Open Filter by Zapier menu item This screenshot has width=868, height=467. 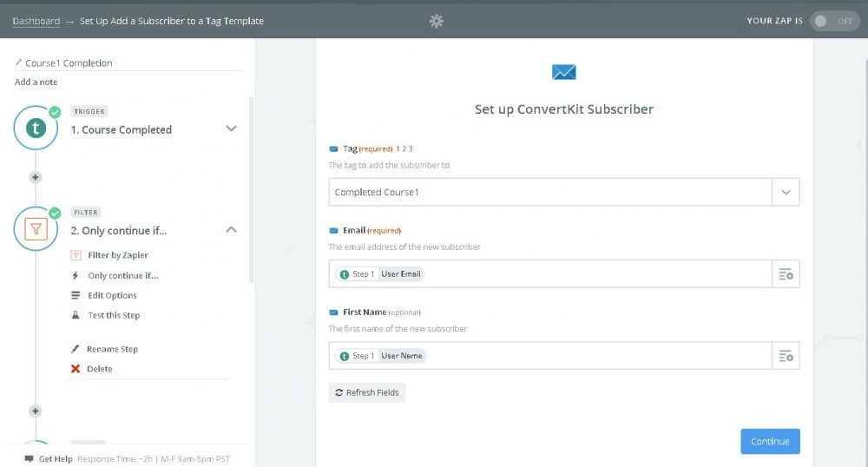[118, 255]
